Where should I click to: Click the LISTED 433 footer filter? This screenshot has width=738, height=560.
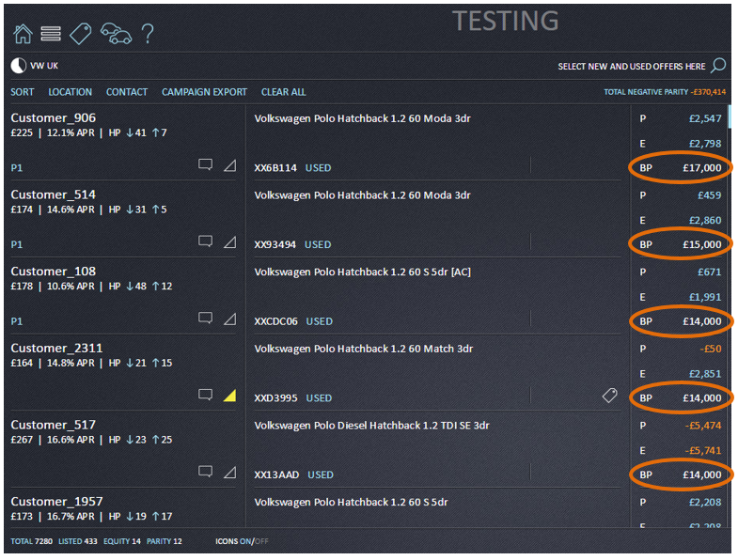coord(78,541)
